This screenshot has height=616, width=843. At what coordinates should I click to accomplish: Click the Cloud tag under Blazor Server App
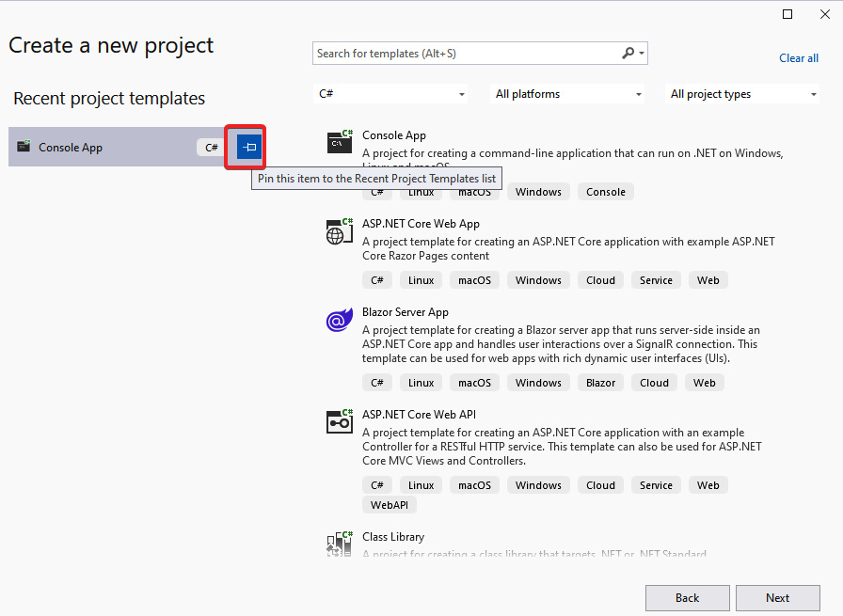coord(654,383)
